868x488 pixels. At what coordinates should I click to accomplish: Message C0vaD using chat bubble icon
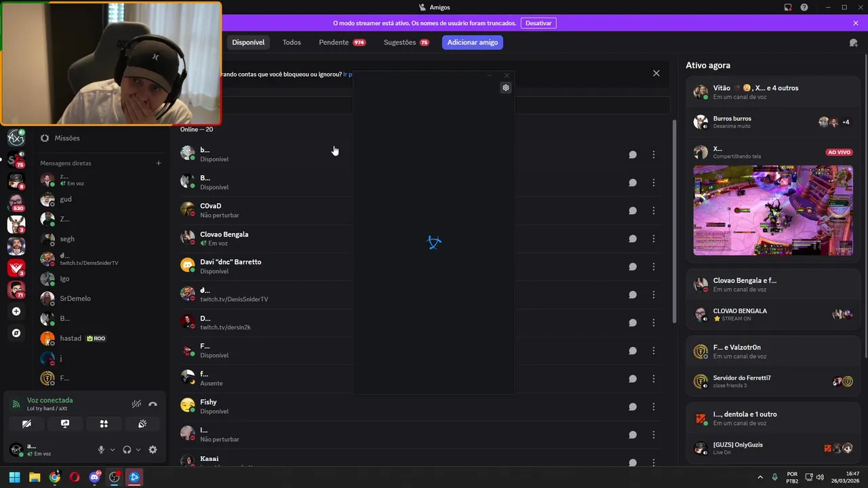[632, 210]
